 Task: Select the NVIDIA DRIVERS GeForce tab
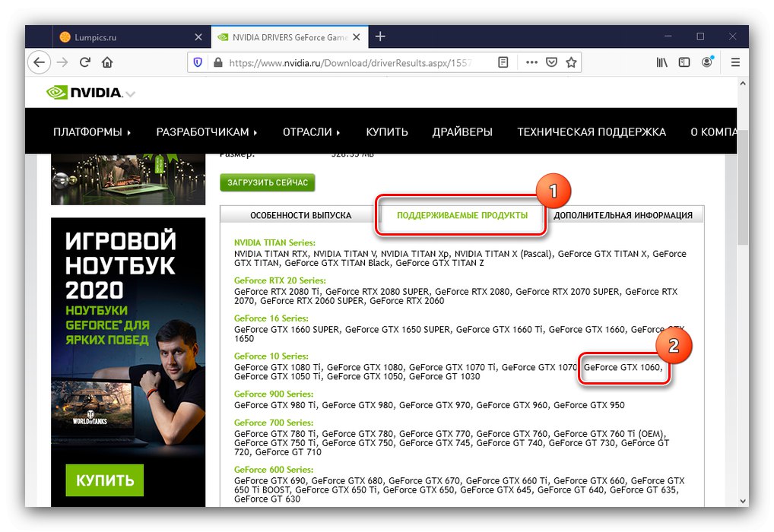pyautogui.click(x=290, y=37)
